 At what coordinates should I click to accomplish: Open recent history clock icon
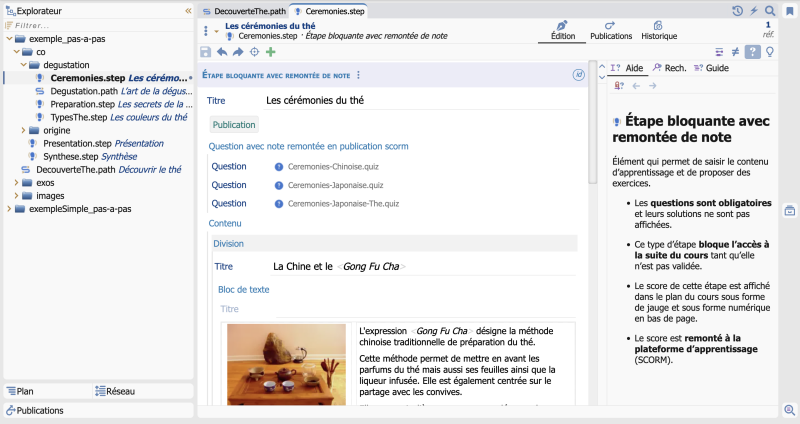tap(737, 11)
